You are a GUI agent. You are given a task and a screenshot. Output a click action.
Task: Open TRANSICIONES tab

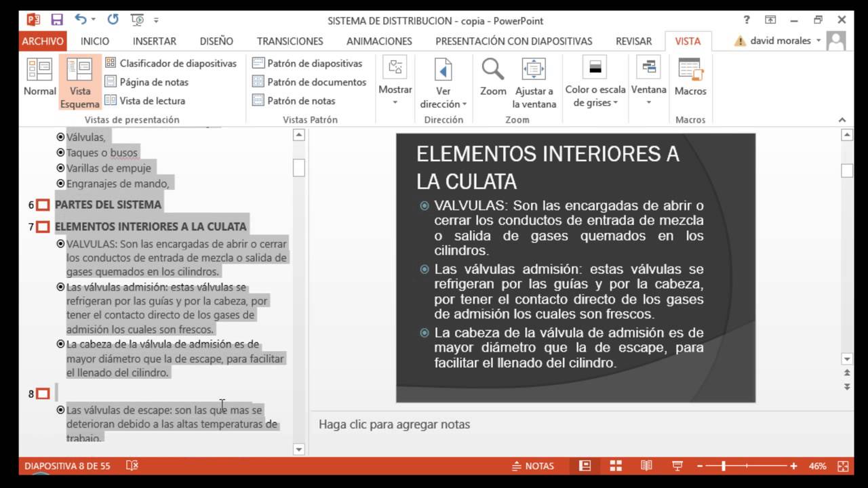290,41
